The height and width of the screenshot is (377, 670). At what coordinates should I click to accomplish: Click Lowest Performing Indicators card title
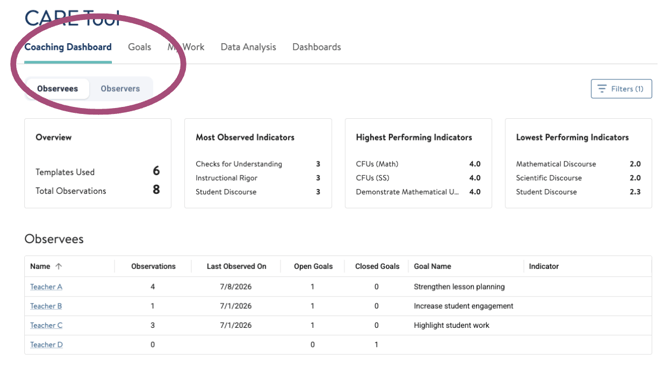click(572, 137)
